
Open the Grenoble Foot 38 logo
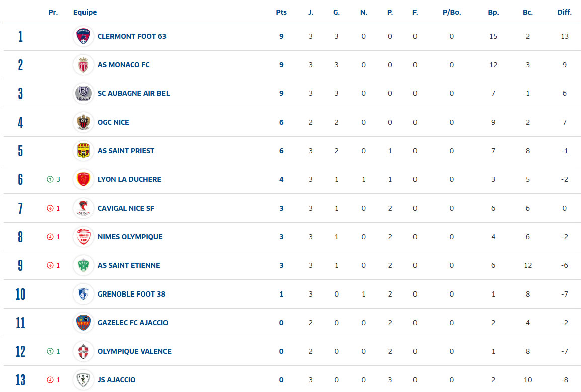(83, 294)
